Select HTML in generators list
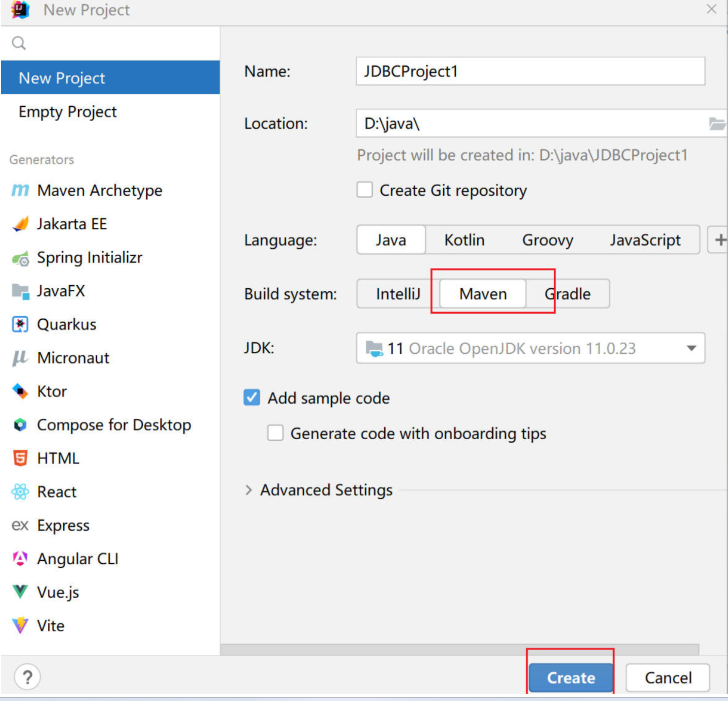This screenshot has height=701, width=728. tap(110, 459)
